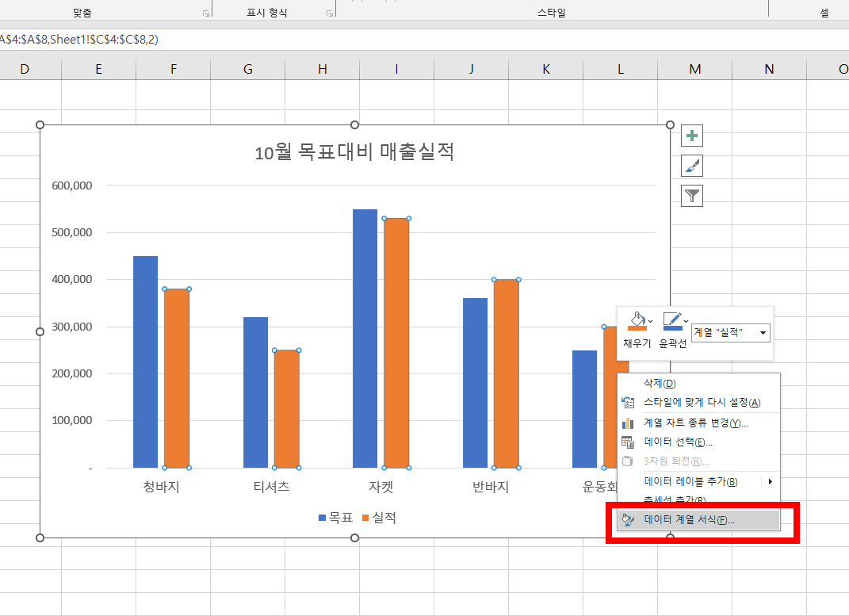
Task: Expand the 윤곽선 outline color dropdown arrow
Action: click(686, 321)
